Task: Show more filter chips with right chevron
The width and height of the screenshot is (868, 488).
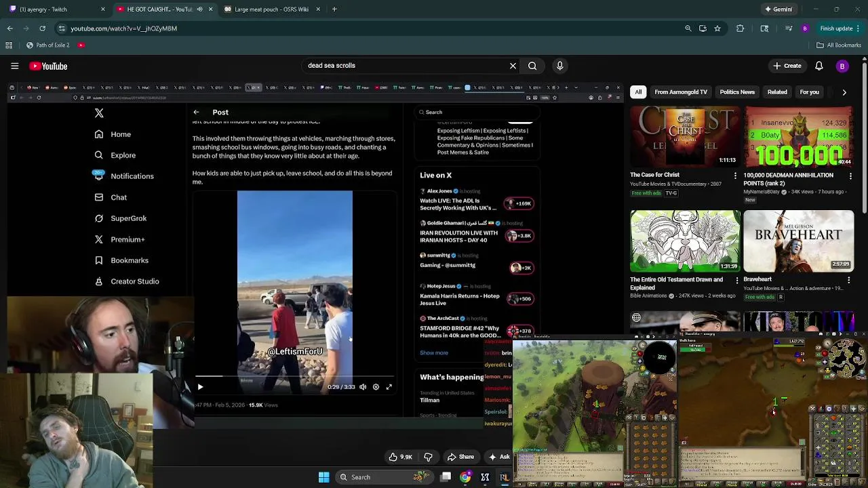Action: (844, 92)
